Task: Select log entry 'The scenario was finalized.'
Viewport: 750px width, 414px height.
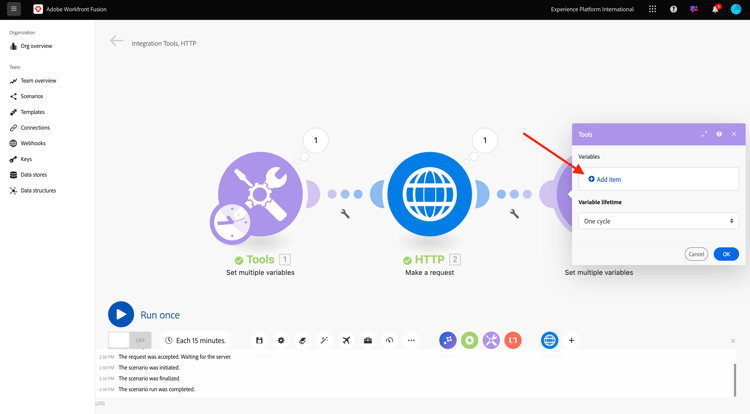Action: [x=149, y=379]
